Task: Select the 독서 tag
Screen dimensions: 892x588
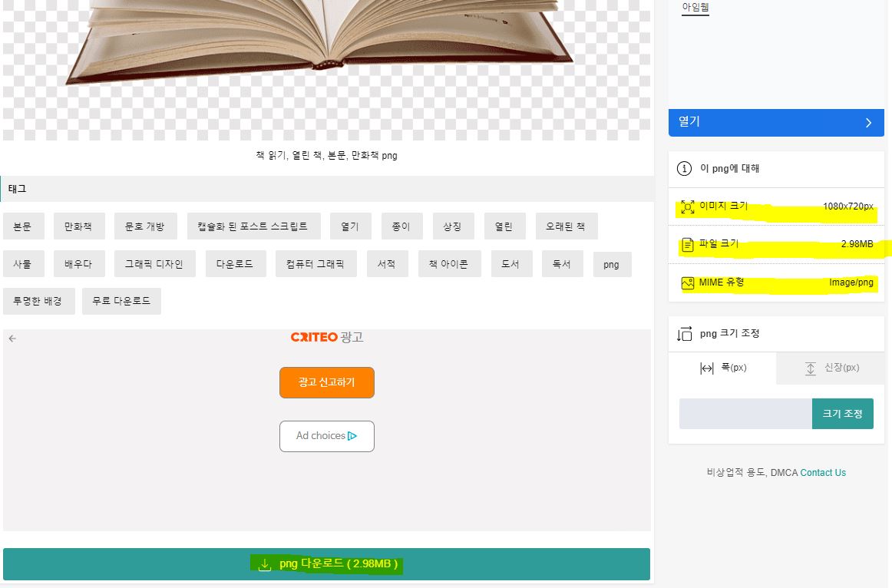Action: point(562,264)
